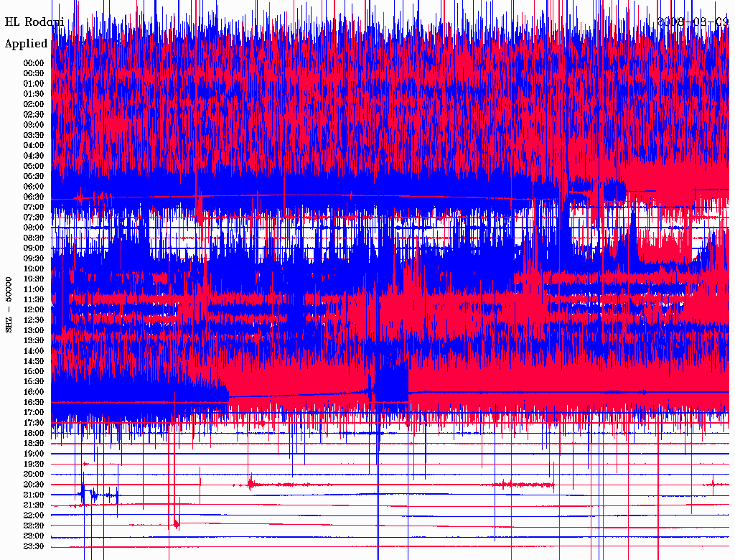Screen dimensions: 735x560
Task: Select the 21:30 time label
Action: [34, 505]
